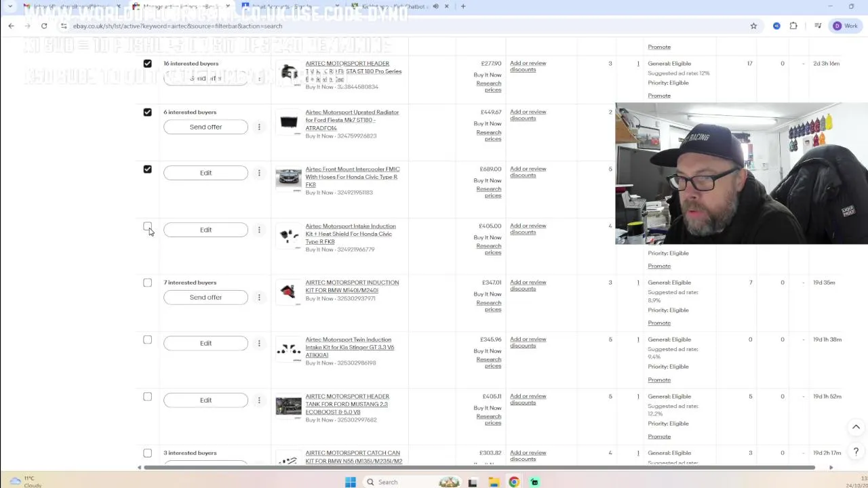Open Header Tank Ford Mustang listing title

point(347,404)
